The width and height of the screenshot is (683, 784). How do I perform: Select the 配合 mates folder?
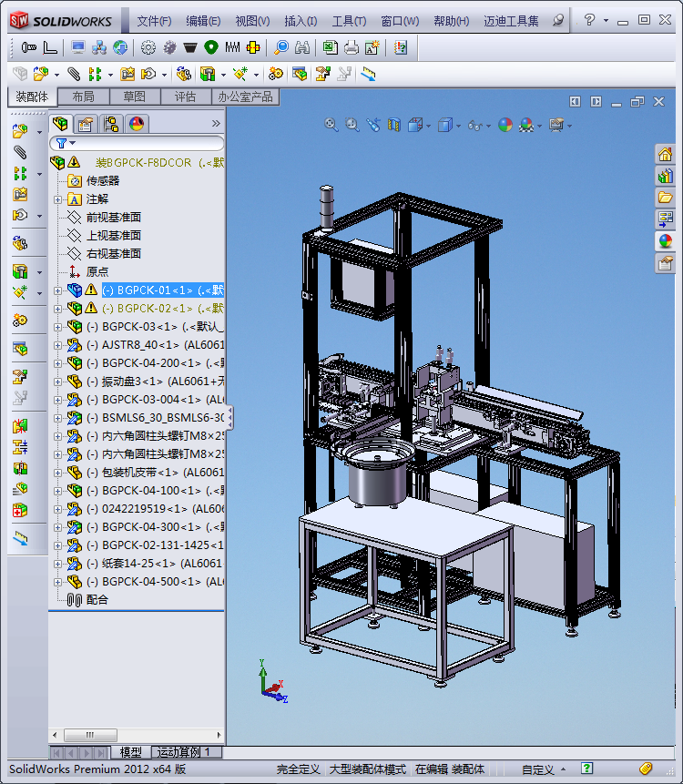tap(97, 599)
